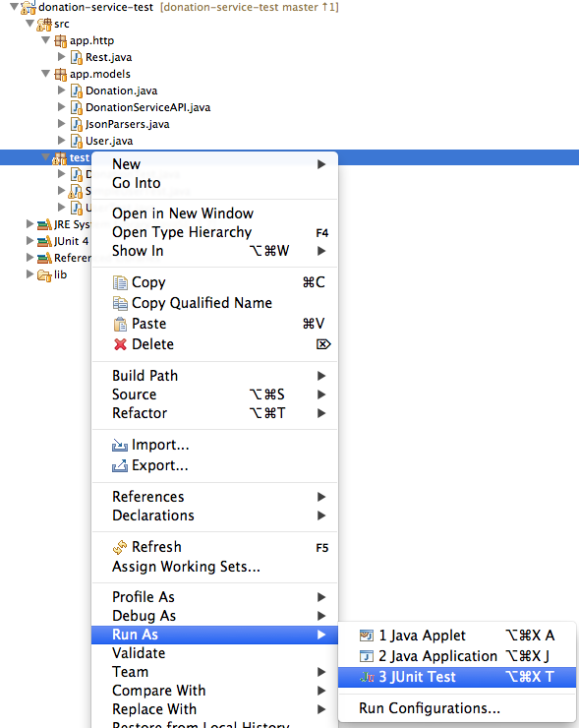
Task: Click the Export icon
Action: (120, 465)
